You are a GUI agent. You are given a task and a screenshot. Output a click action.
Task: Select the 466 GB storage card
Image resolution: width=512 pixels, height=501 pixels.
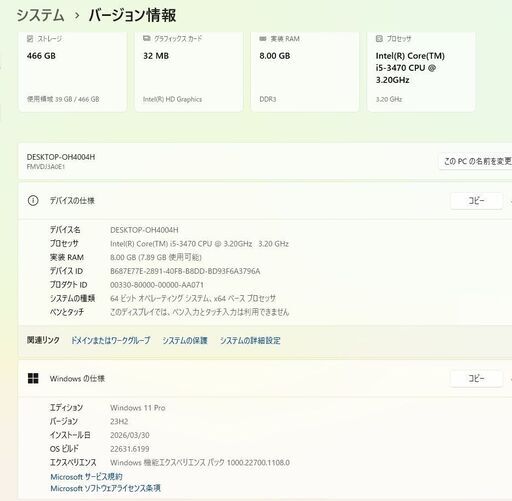click(73, 71)
